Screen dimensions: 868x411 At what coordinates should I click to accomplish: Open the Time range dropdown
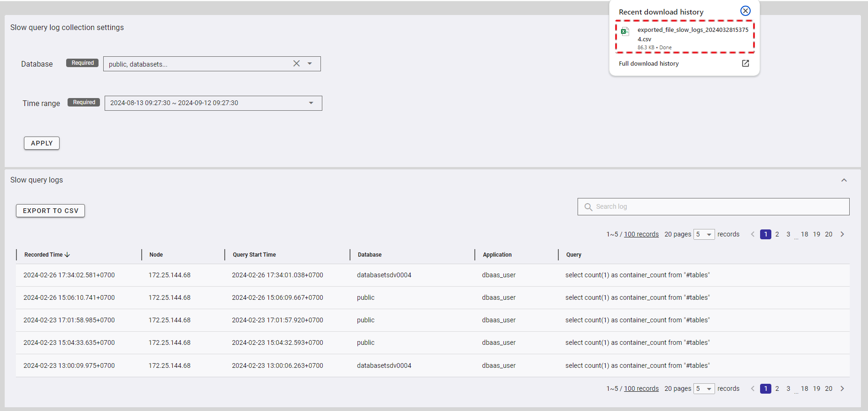tap(311, 103)
